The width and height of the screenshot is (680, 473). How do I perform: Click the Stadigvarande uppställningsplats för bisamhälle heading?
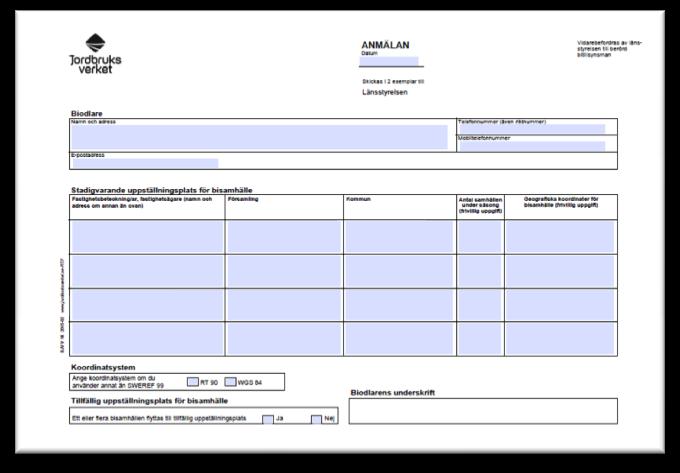[162, 190]
